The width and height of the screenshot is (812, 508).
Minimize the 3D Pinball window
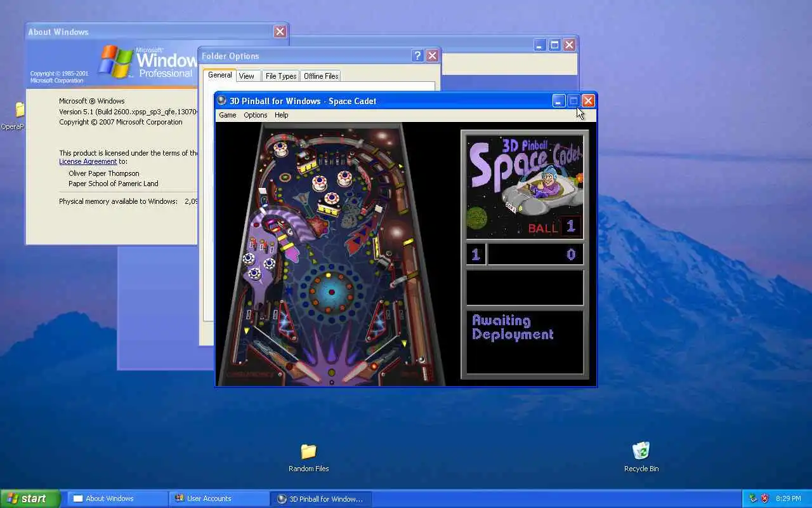point(559,100)
